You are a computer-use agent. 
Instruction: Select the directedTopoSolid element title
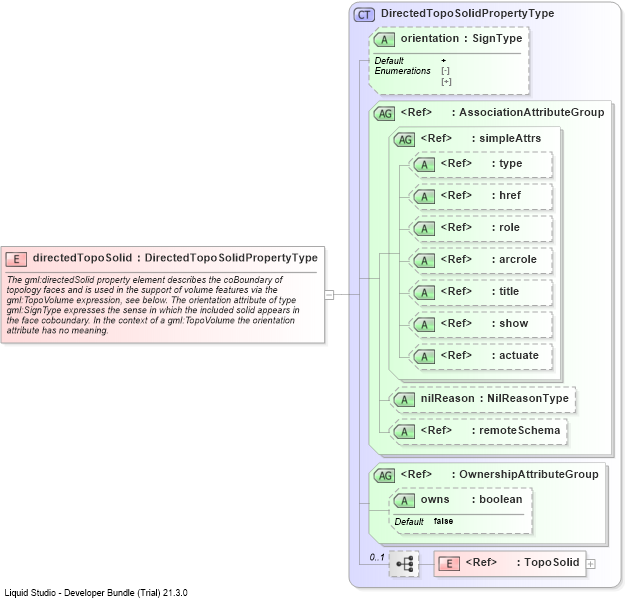[175, 258]
